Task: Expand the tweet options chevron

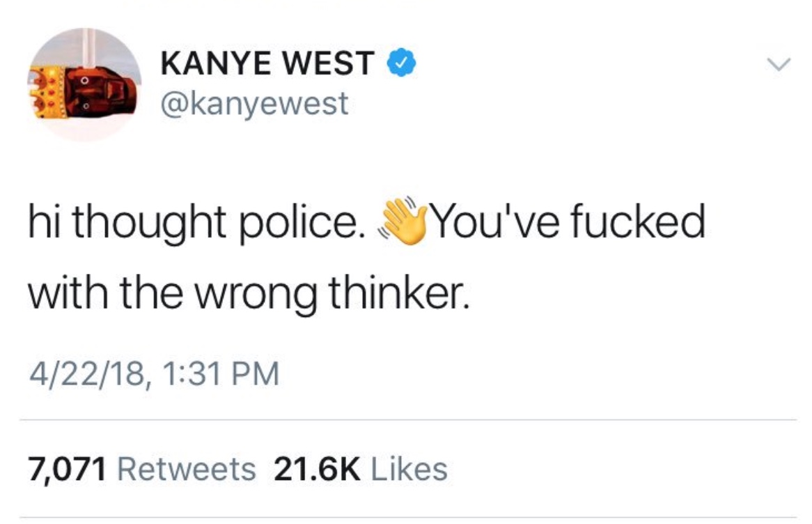Action: point(779,64)
